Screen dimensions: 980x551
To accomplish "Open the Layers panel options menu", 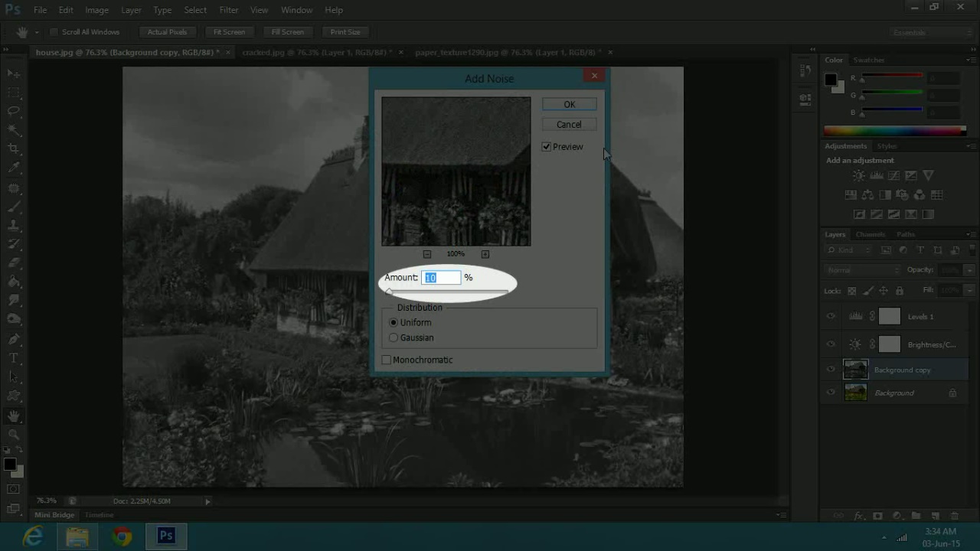I will [970, 235].
